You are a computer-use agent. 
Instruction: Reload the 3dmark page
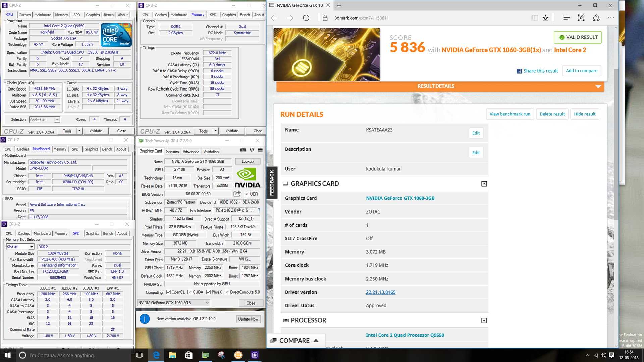[306, 18]
